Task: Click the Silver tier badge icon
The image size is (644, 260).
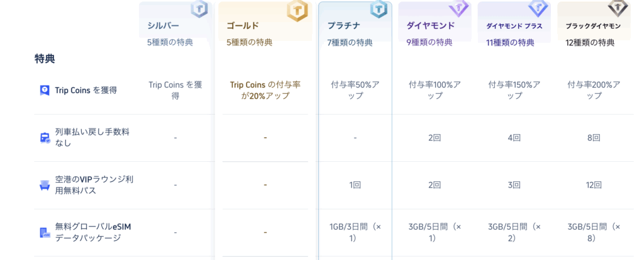Action: pos(199,9)
